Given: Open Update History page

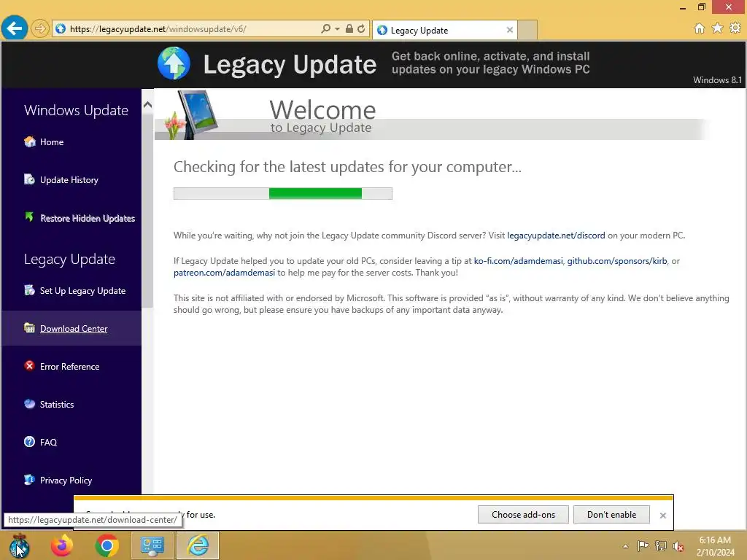Looking at the screenshot, I should [x=69, y=180].
